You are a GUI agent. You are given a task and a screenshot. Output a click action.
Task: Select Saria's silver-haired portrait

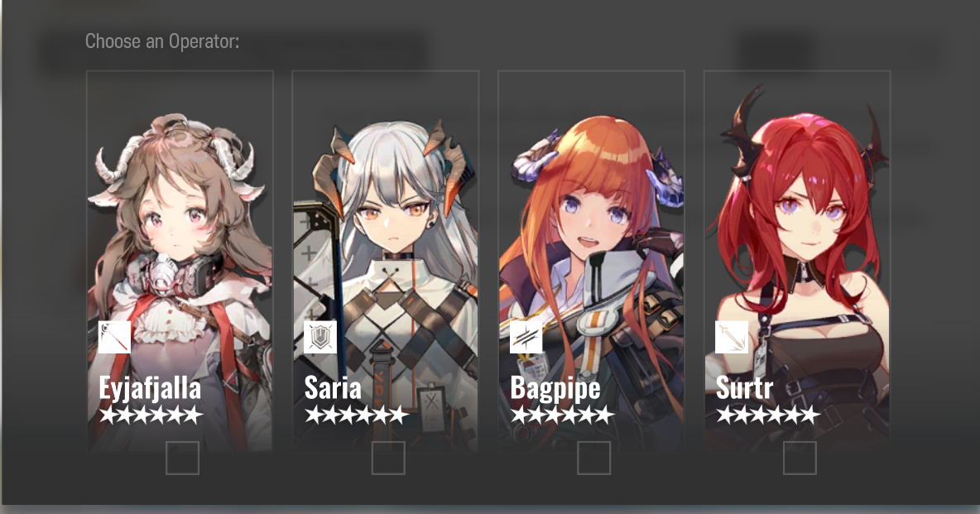(386, 261)
